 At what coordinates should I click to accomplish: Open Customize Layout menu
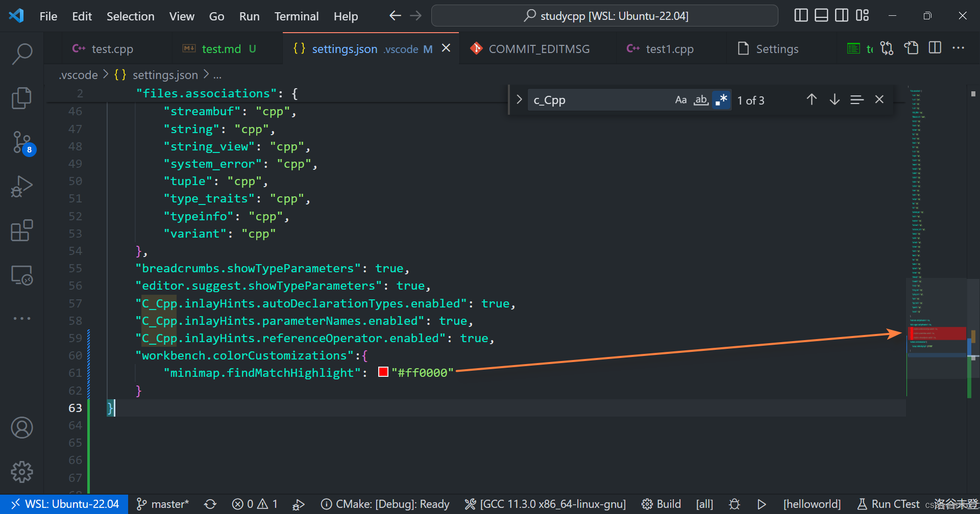(862, 16)
